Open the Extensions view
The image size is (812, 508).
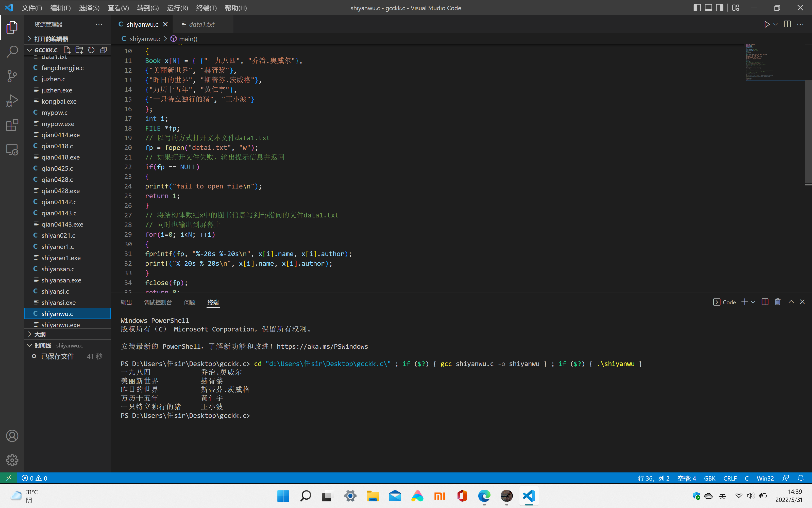click(x=12, y=125)
